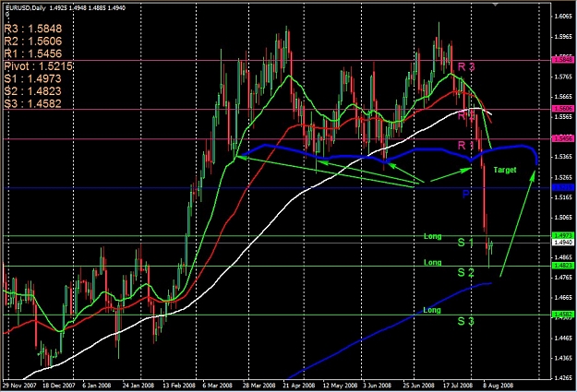Click the blue 'P' pivot chart label
This screenshot has width=577, height=392.
(466, 195)
